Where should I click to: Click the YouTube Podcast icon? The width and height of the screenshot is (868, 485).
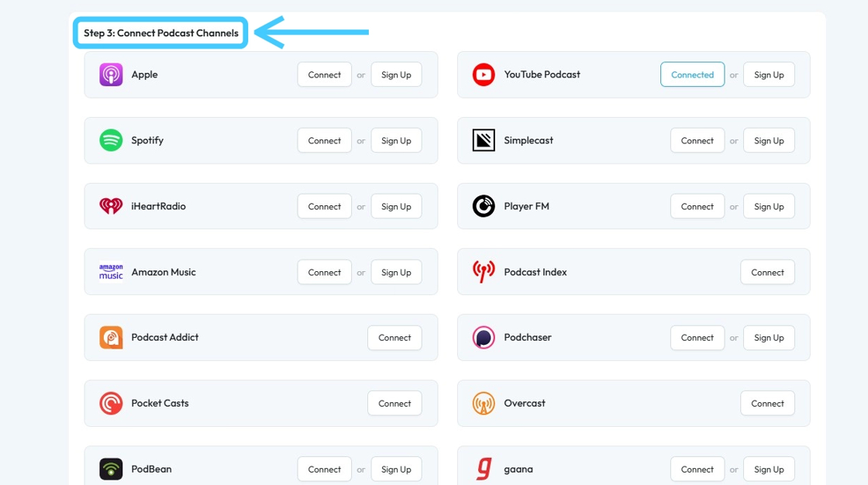point(484,74)
